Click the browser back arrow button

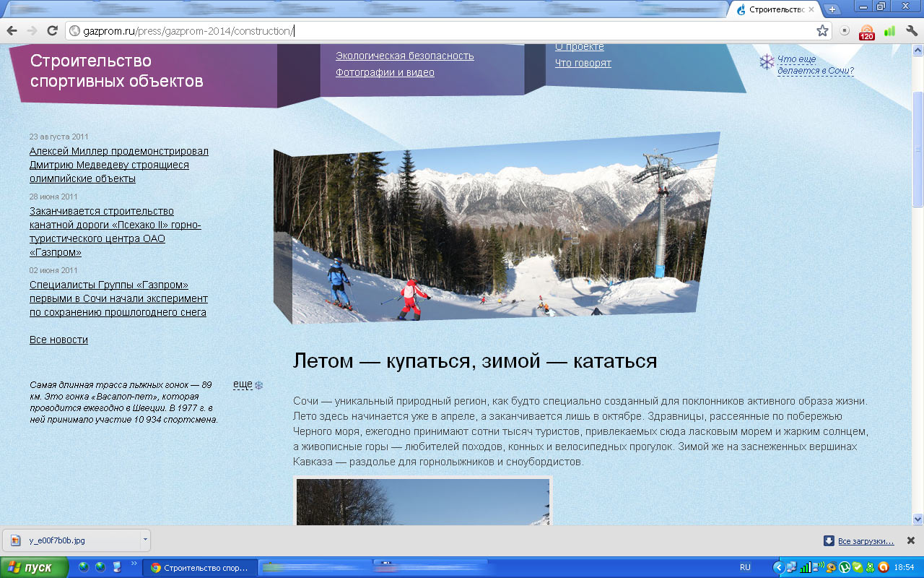[x=12, y=30]
